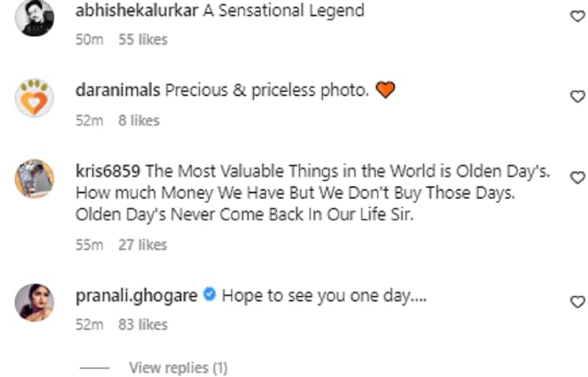
Task: Like pranali.ghogare's comment with the heart
Action: (x=578, y=302)
